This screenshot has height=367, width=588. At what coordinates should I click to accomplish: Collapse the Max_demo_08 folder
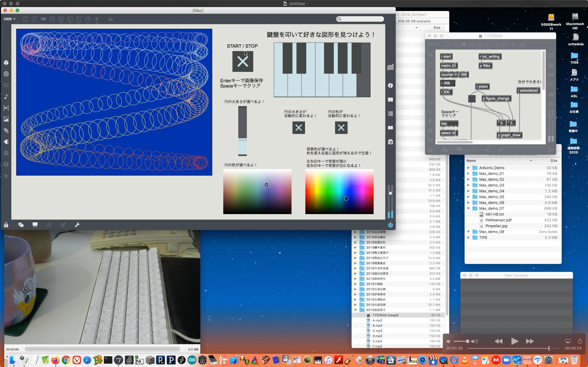pyautogui.click(x=468, y=232)
